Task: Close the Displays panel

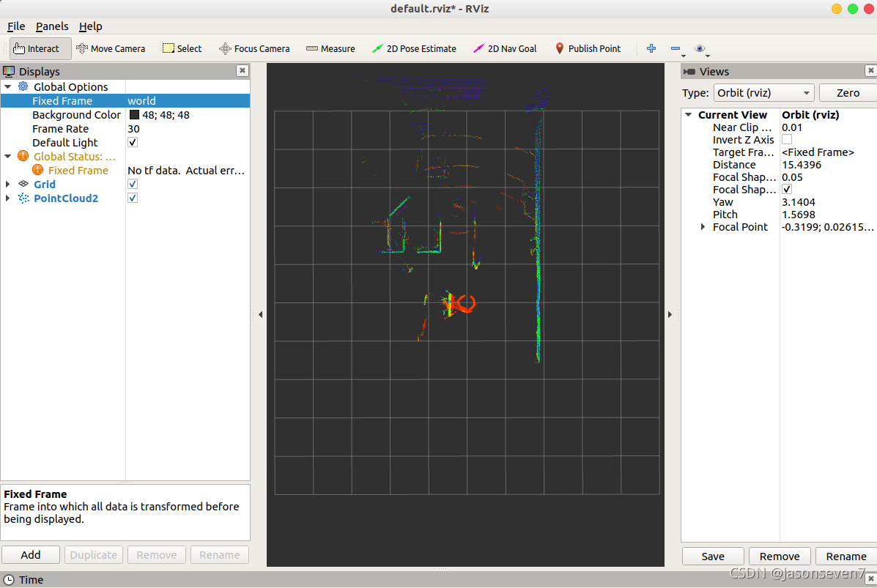Action: (243, 70)
